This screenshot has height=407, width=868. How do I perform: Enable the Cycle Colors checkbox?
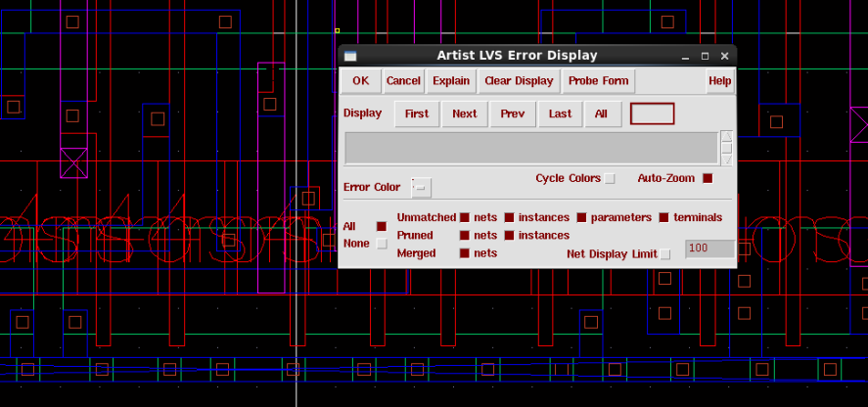pos(610,179)
